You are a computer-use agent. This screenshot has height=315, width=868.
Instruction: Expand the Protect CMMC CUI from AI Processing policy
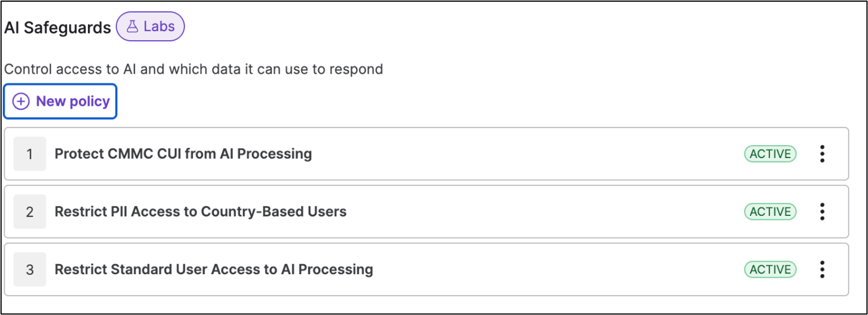point(183,154)
